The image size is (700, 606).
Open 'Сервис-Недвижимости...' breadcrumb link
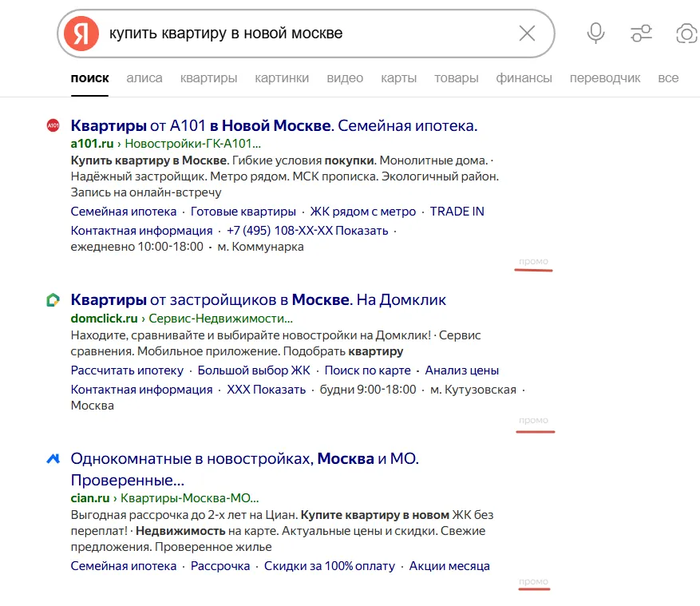[x=221, y=319]
